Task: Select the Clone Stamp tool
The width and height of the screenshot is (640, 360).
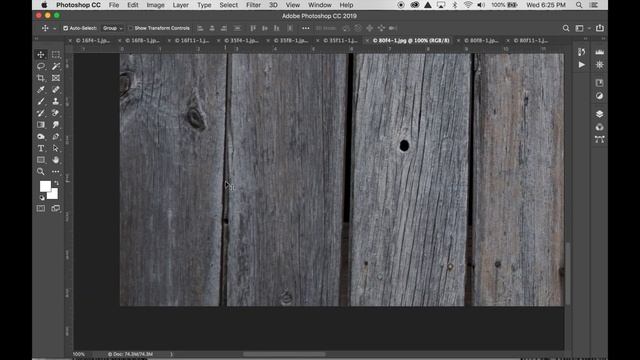Action: 56,101
